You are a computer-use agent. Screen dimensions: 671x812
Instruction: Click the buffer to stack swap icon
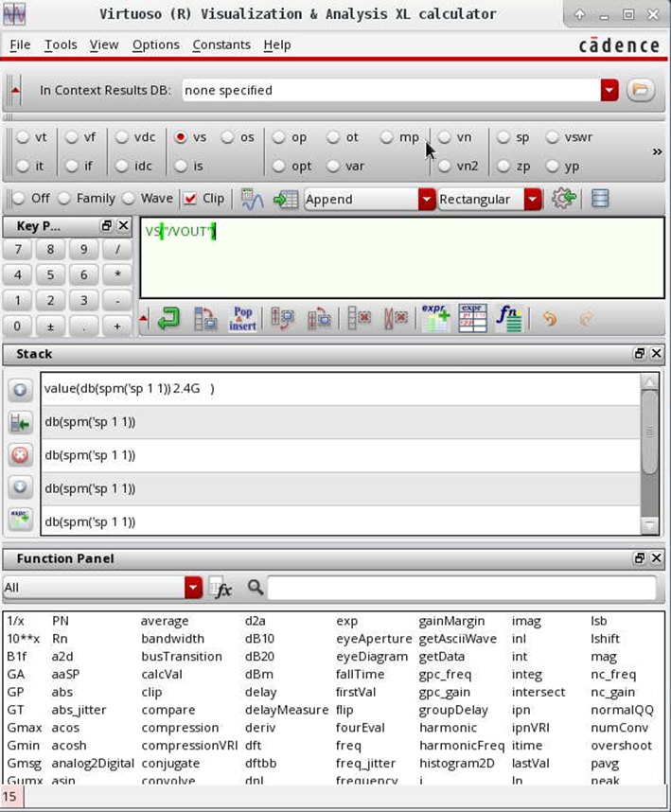205,319
